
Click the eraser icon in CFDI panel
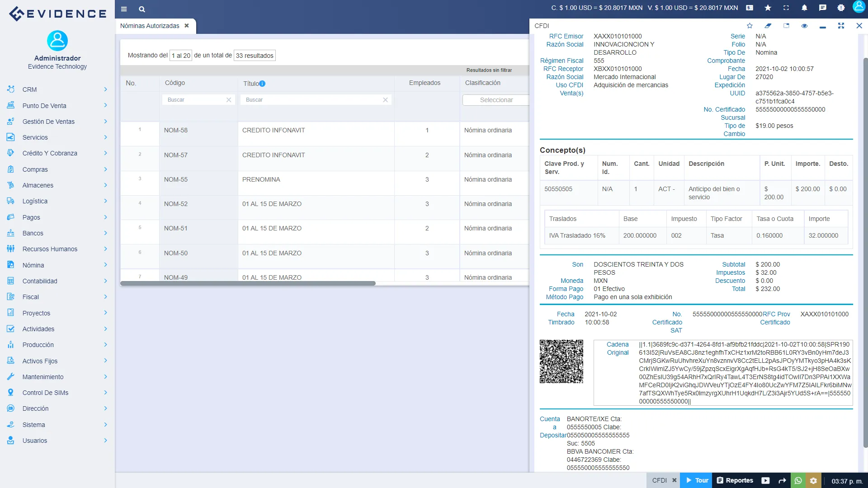point(768,26)
